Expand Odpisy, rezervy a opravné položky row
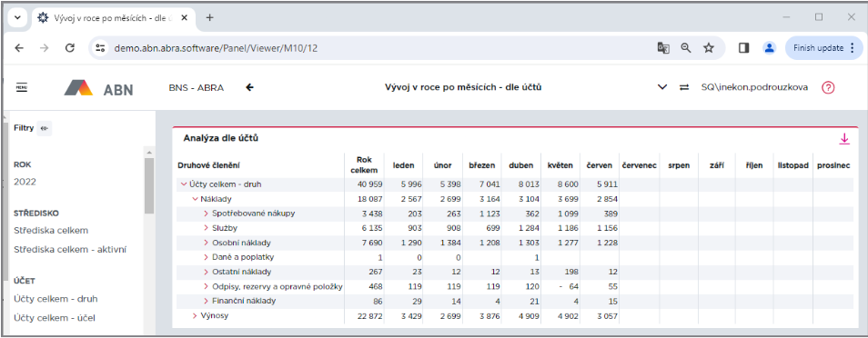The height and width of the screenshot is (338, 868). [206, 286]
